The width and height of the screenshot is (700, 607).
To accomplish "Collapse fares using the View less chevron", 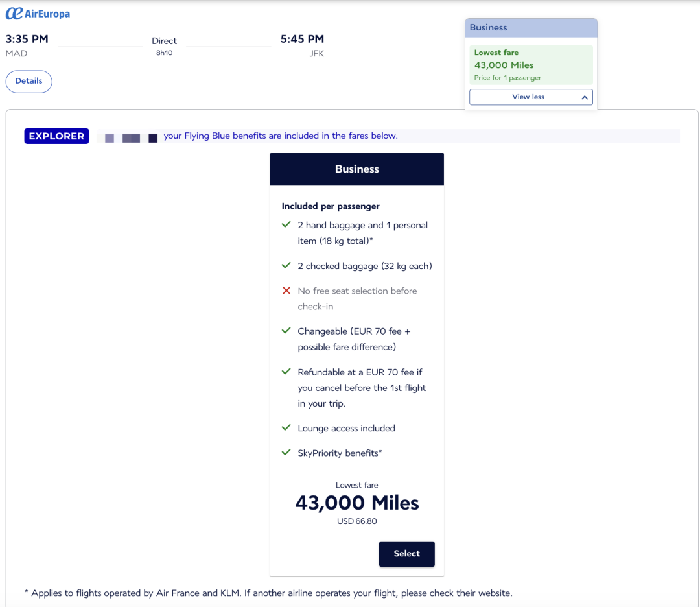I will [584, 97].
